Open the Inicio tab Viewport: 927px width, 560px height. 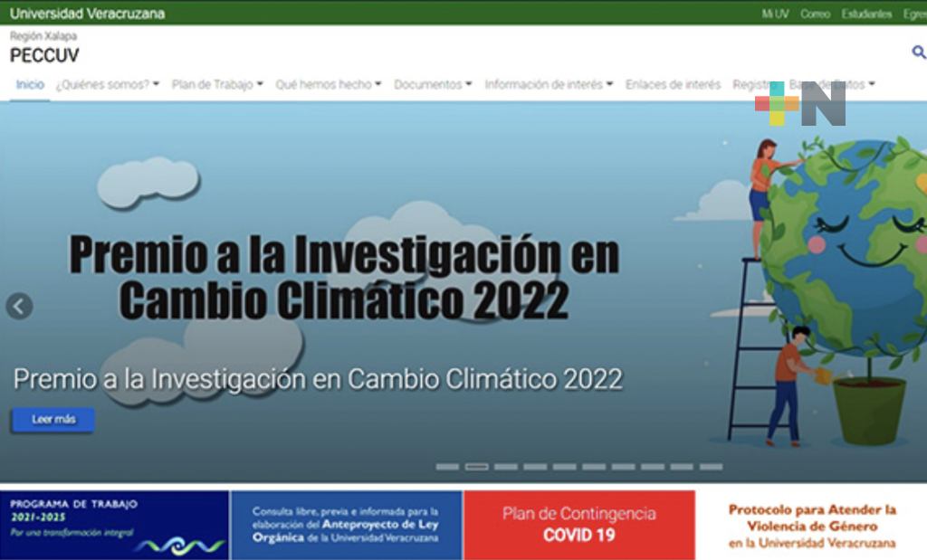[x=30, y=84]
